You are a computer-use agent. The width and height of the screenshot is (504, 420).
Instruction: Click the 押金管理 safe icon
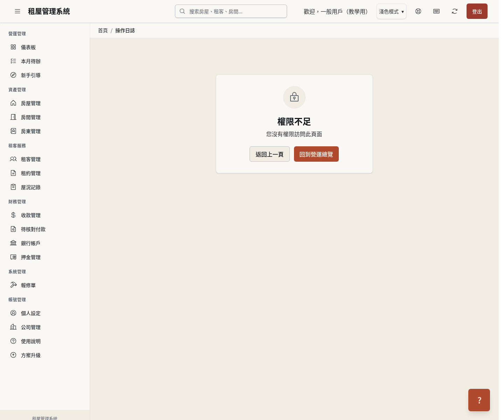pos(13,257)
